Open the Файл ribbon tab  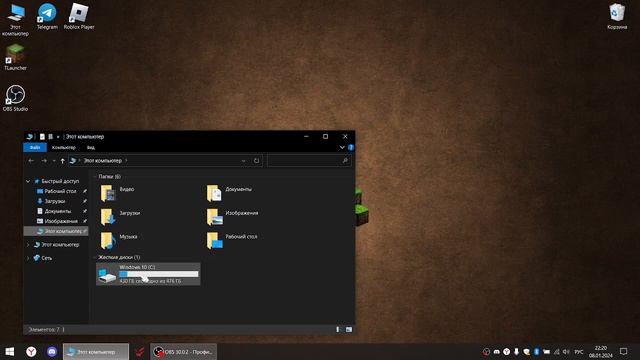point(35,147)
